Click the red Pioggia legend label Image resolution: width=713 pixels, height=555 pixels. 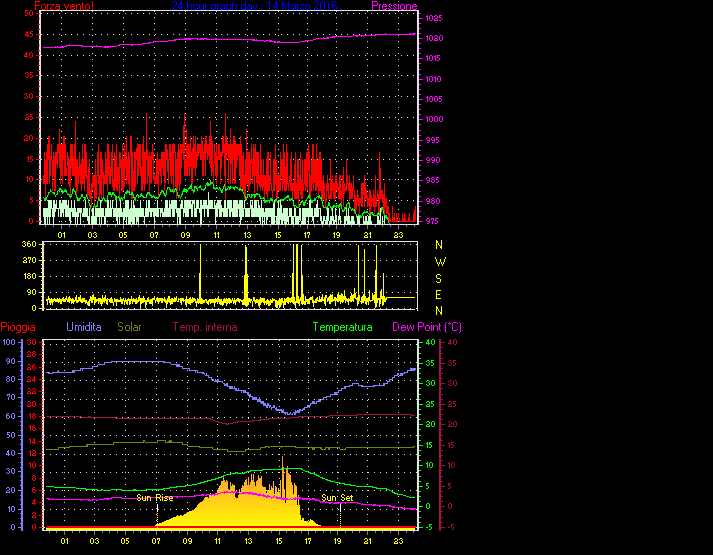(x=20, y=327)
